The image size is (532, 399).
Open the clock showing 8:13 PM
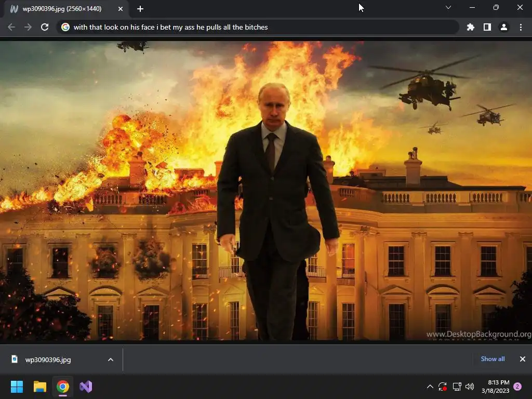[495, 387]
